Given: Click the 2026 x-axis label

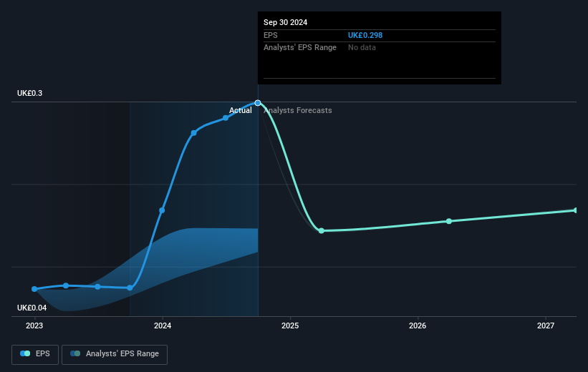Looking at the screenshot, I should point(418,325).
